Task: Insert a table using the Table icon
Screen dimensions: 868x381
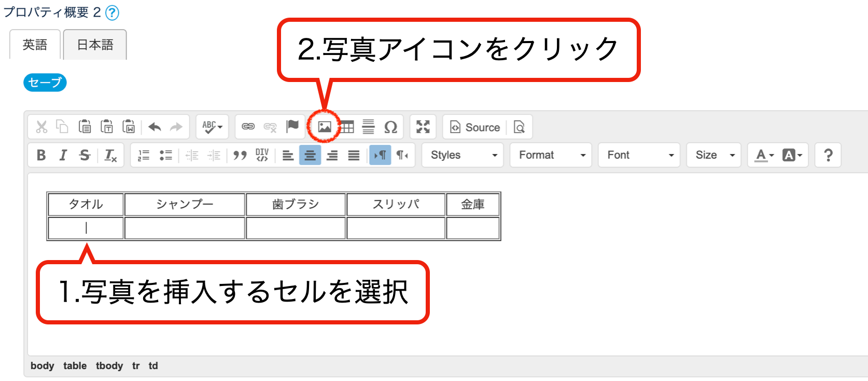Action: [346, 127]
